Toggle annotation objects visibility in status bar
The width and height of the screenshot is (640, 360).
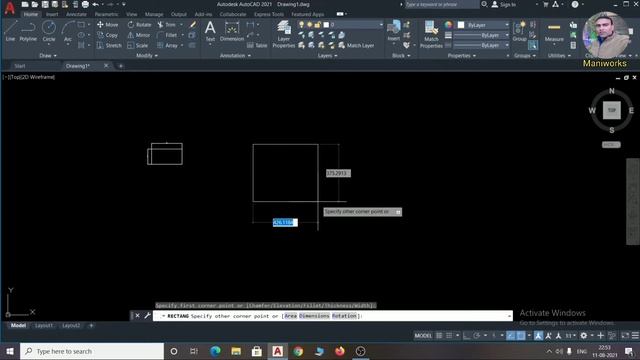(x=538, y=336)
